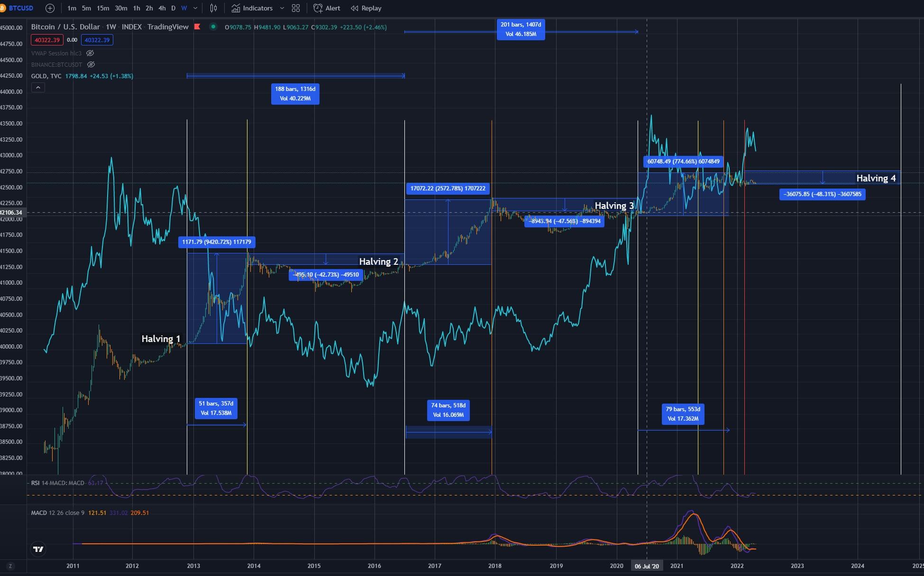Viewport: 924px width, 576px height.
Task: Select the Halving 3 text label
Action: point(614,206)
